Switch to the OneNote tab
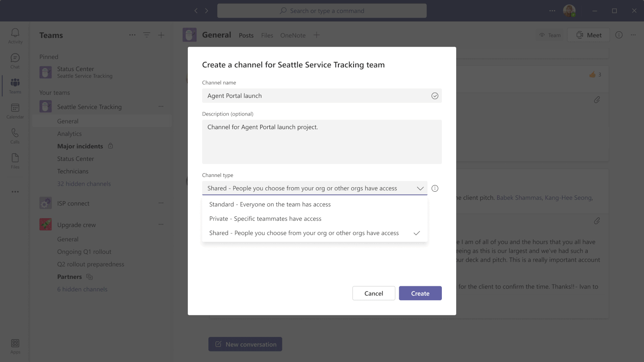Screen dimensions: 644x362 point(293,35)
